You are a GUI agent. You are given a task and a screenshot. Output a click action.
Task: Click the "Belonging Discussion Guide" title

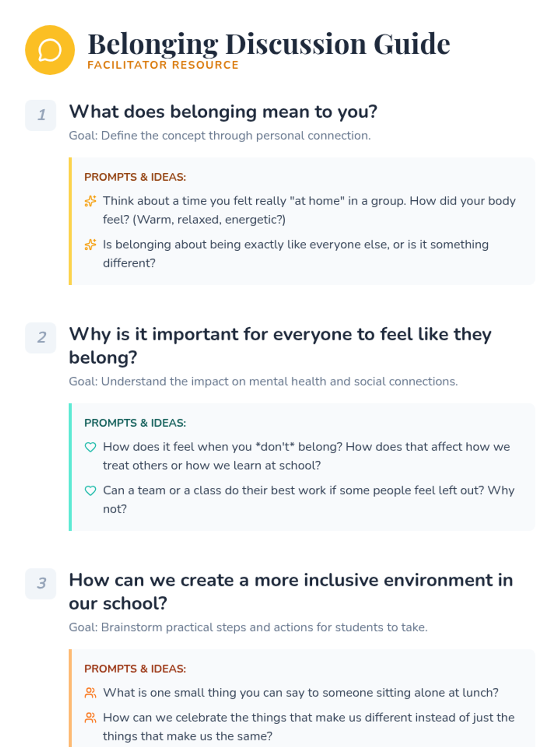pos(269,44)
